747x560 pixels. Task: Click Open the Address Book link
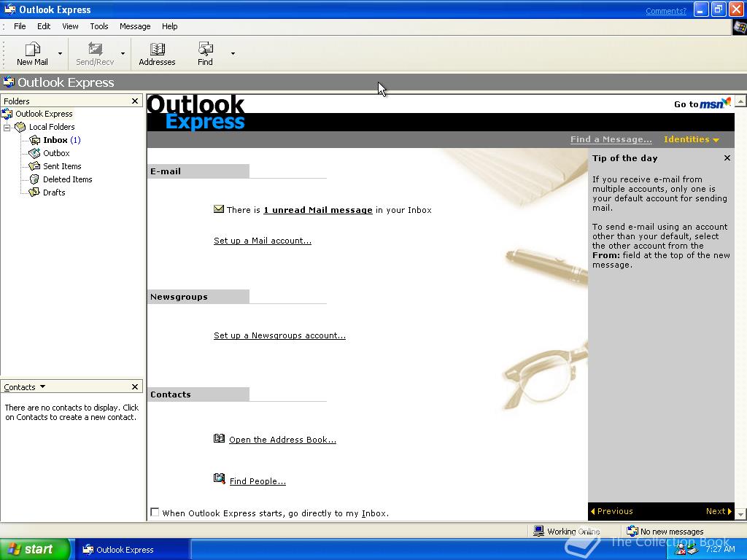click(282, 440)
